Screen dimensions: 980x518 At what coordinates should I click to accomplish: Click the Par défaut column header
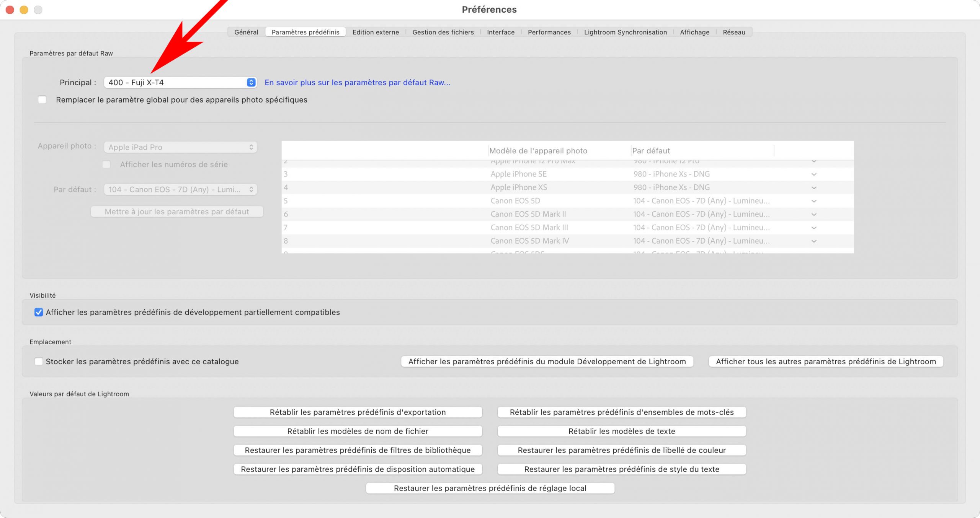click(651, 151)
